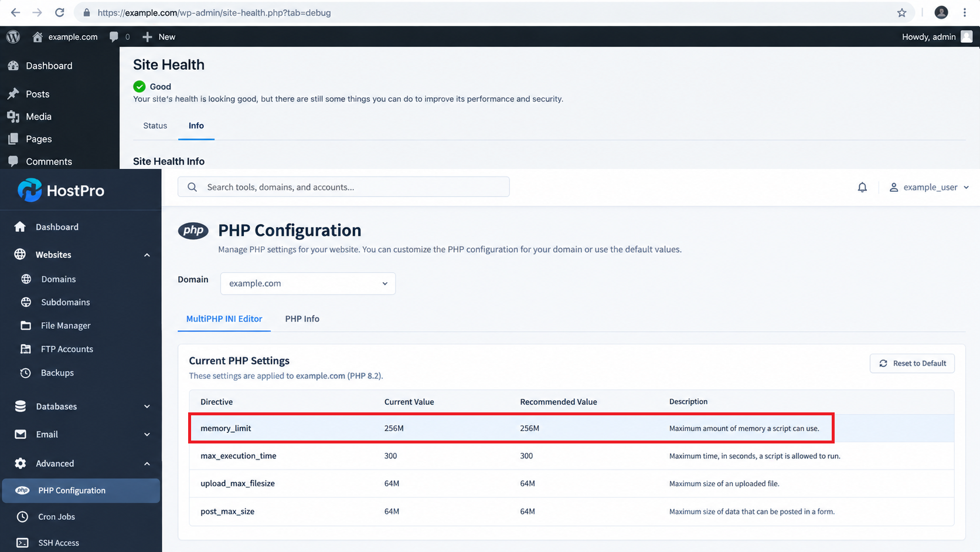980x552 pixels.
Task: Switch to the PHP Info tab
Action: 302,319
